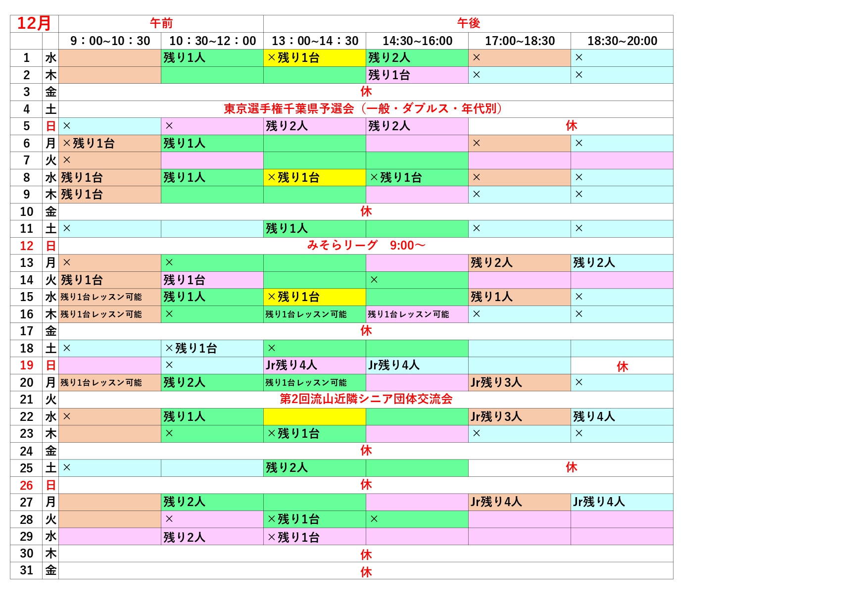The width and height of the screenshot is (868, 614).
Task: Click the 9:00~10:30 time column header
Action: 110,41
